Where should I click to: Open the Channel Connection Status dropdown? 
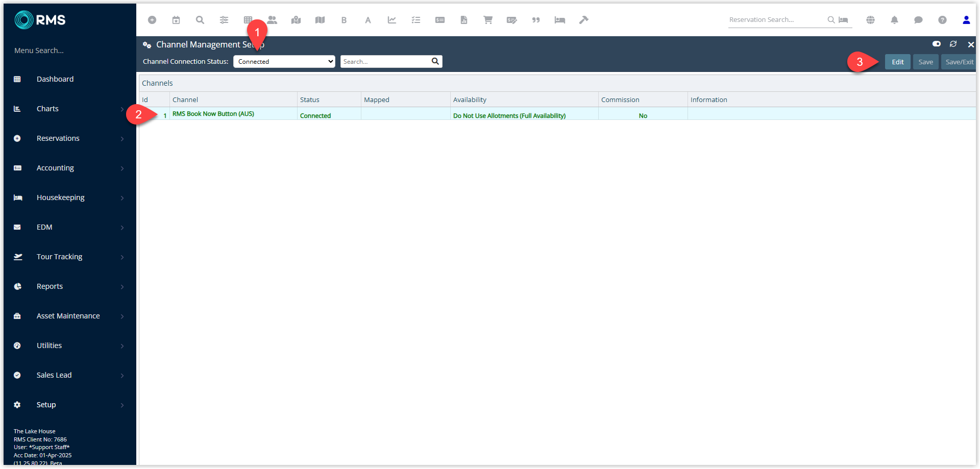pos(284,61)
